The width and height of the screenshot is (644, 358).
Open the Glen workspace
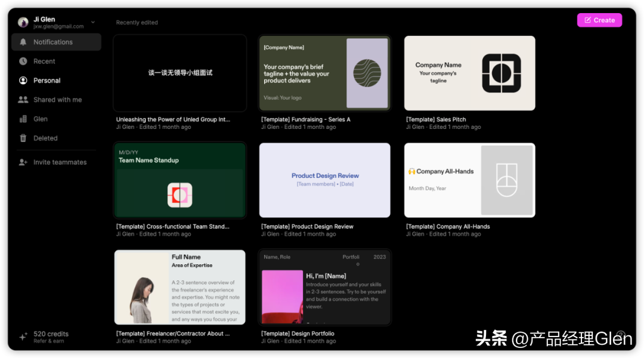tap(56, 119)
